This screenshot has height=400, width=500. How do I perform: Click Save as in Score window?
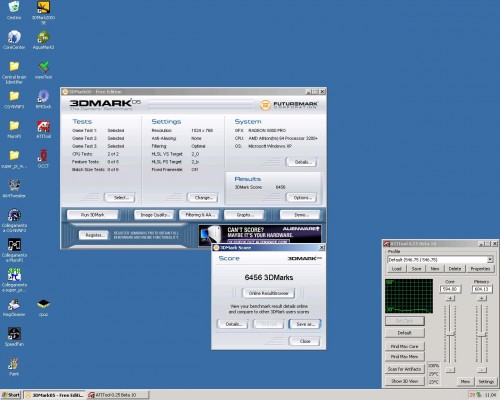click(305, 324)
